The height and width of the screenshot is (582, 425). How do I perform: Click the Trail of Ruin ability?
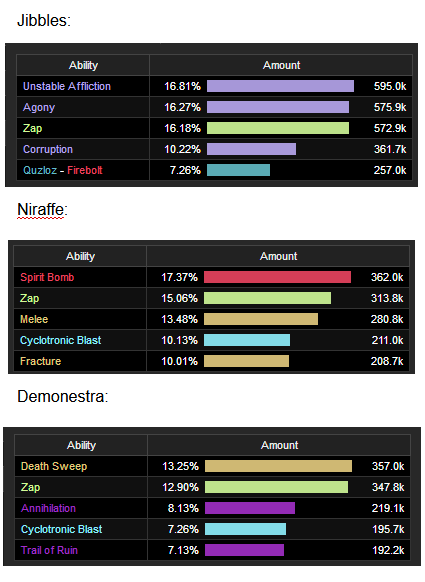point(49,550)
